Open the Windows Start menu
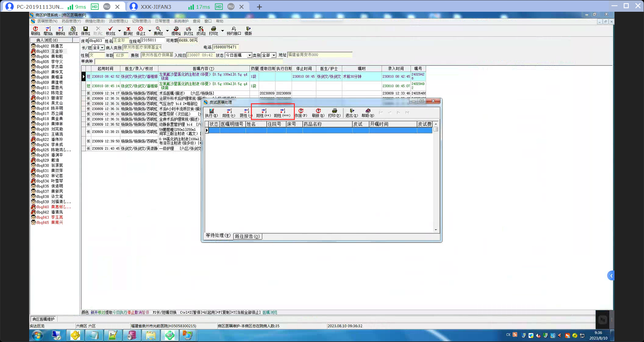This screenshot has height=342, width=644. click(38, 335)
